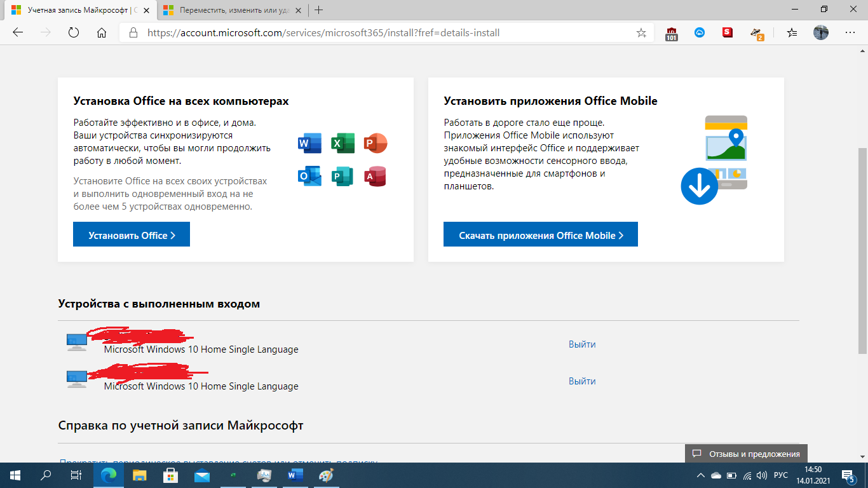The height and width of the screenshot is (488, 868).
Task: Open the Wi-Fi network tray icon
Action: [x=747, y=475]
